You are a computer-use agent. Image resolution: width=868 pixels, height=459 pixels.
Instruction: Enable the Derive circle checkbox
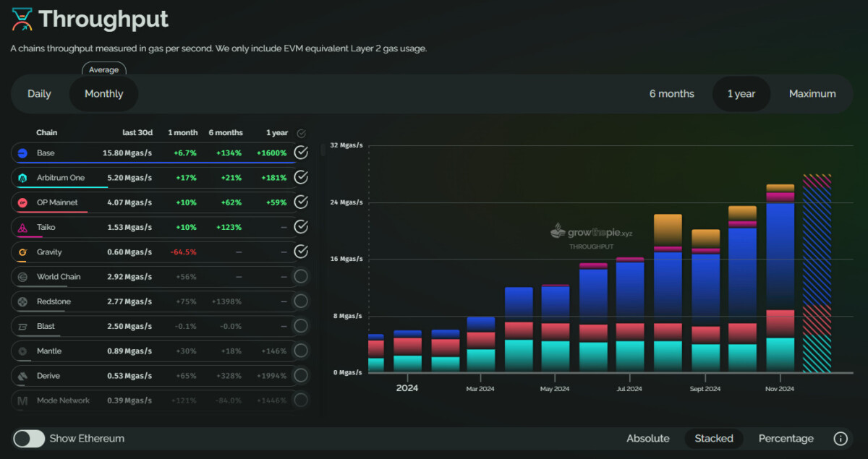click(301, 375)
